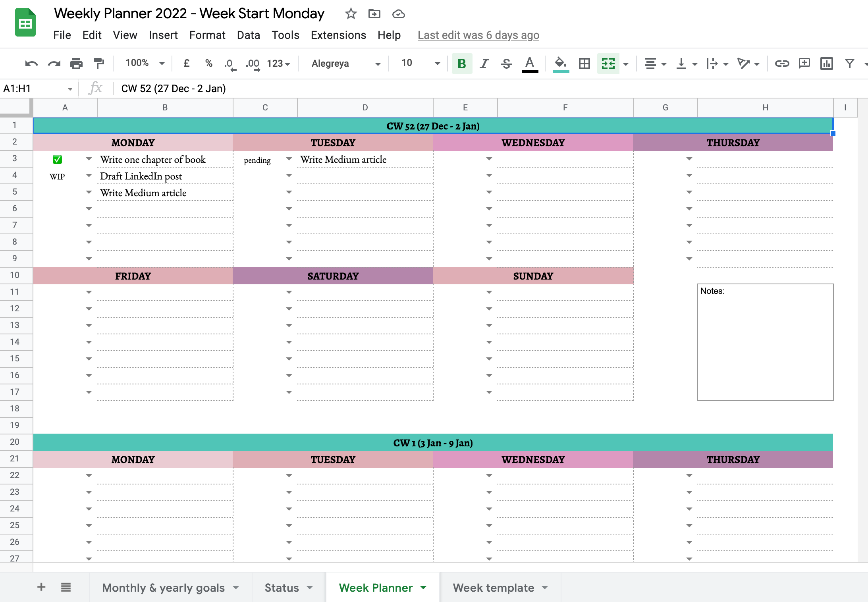Click the formula bar content
Screen dimensions: 868x602
click(174, 89)
